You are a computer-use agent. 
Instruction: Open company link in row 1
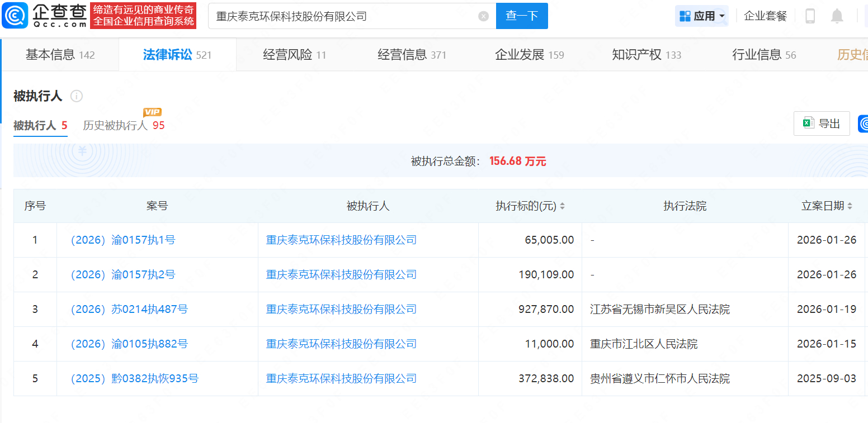[x=341, y=240]
